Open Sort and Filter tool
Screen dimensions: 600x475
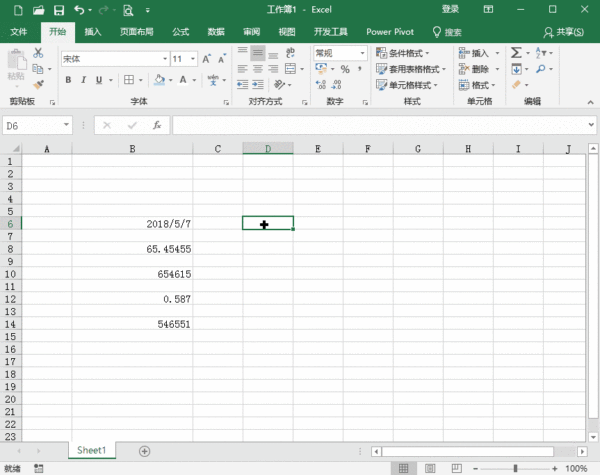coord(541,53)
